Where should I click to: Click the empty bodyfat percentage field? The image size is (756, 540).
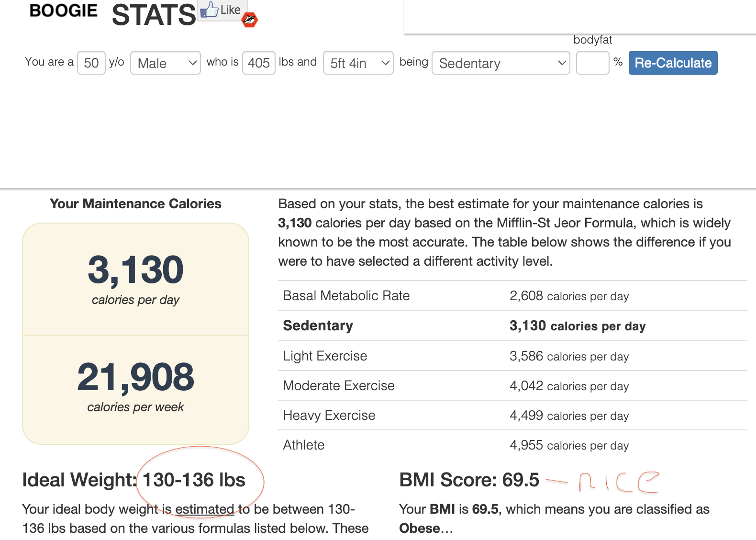coord(593,63)
